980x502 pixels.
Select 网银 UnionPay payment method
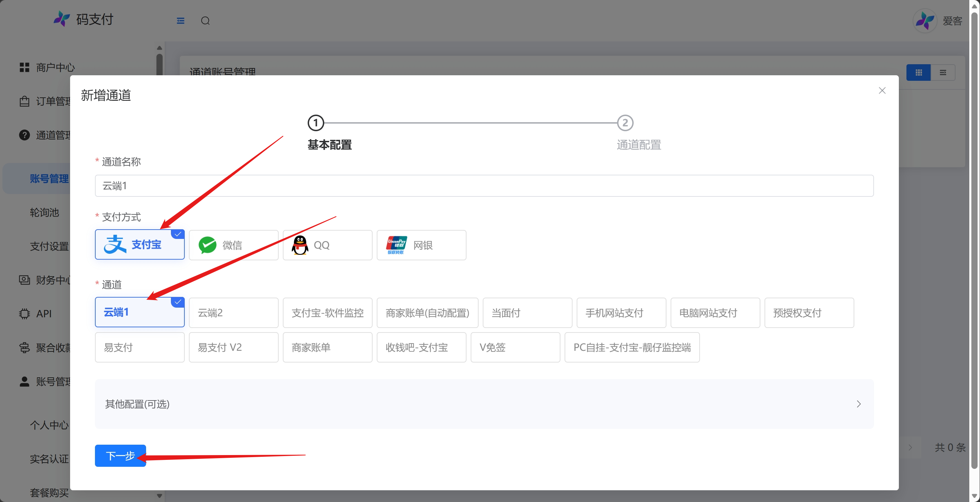click(x=422, y=245)
